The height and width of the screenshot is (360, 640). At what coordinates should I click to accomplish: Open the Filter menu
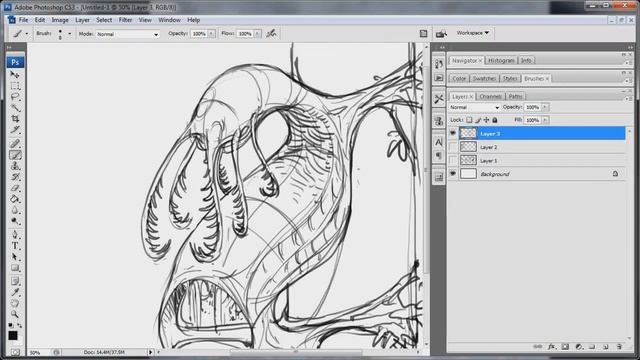pos(125,20)
